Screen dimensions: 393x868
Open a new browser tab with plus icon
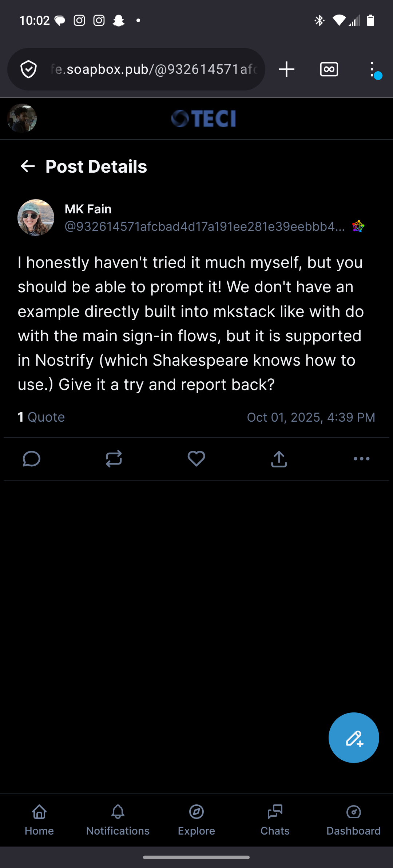tap(286, 69)
